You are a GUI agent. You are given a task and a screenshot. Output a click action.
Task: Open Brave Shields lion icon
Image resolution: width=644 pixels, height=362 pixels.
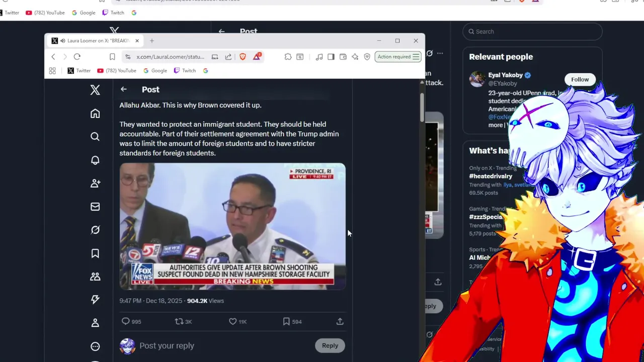click(x=243, y=57)
